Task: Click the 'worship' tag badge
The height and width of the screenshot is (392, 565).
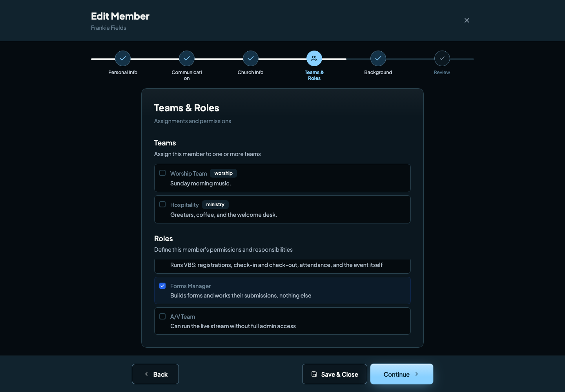Action: tap(223, 173)
